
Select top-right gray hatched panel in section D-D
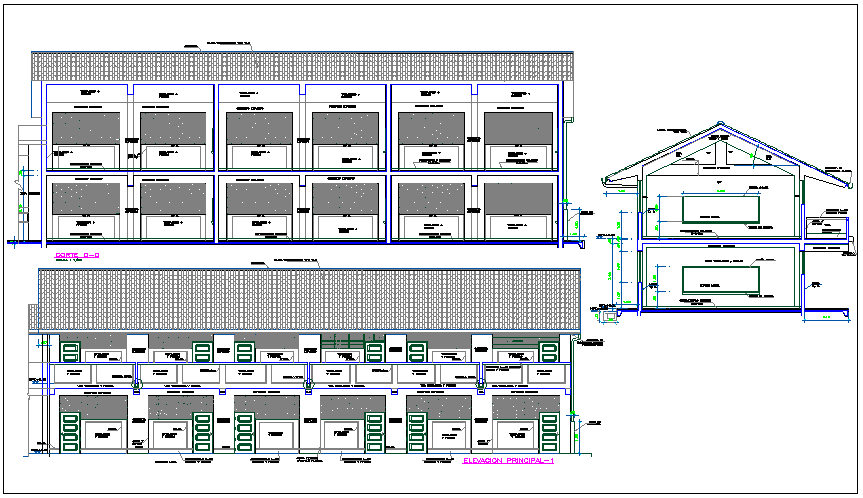518,128
